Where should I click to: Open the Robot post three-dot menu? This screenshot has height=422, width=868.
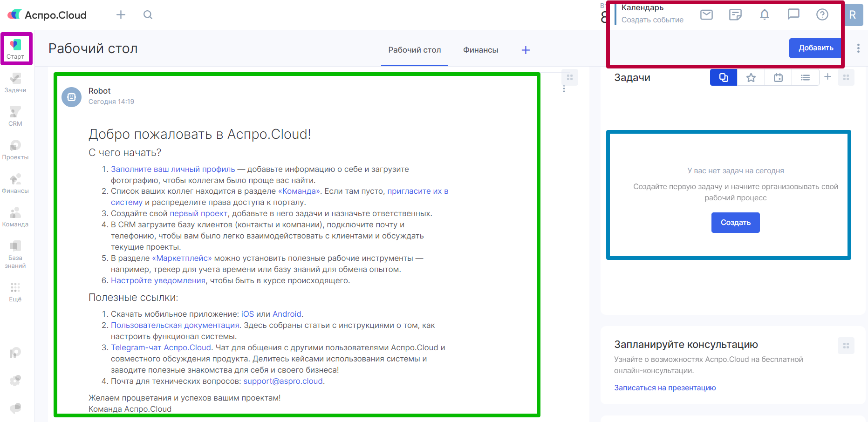(564, 89)
